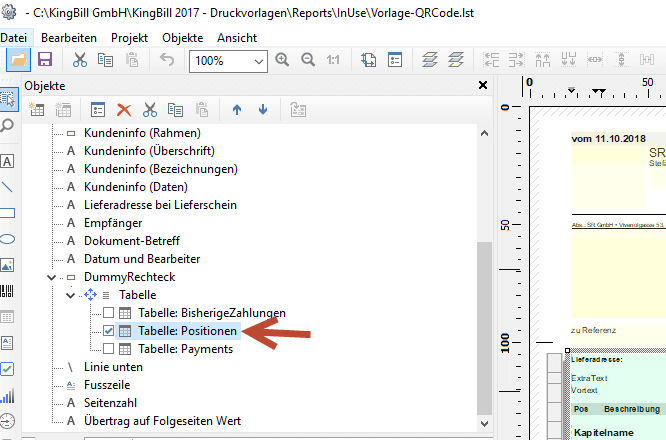Insert a text object with the A tool
The width and height of the screenshot is (666, 440).
coord(7,161)
